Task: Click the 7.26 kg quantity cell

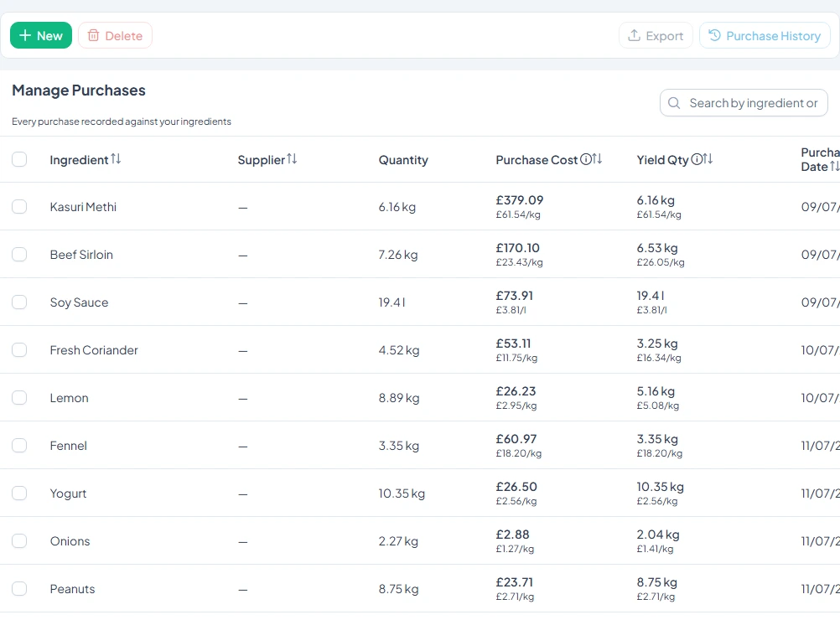Action: click(x=398, y=255)
